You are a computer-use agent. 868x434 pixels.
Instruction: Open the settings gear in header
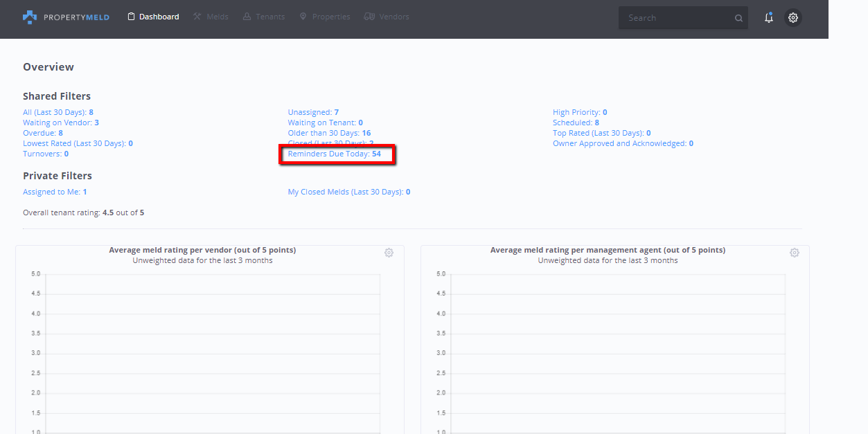793,18
